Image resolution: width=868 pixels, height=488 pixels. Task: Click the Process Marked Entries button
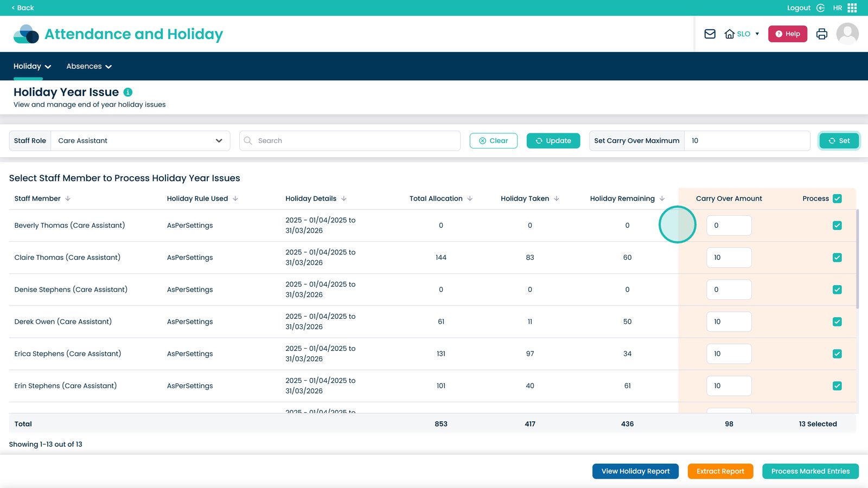tap(810, 471)
